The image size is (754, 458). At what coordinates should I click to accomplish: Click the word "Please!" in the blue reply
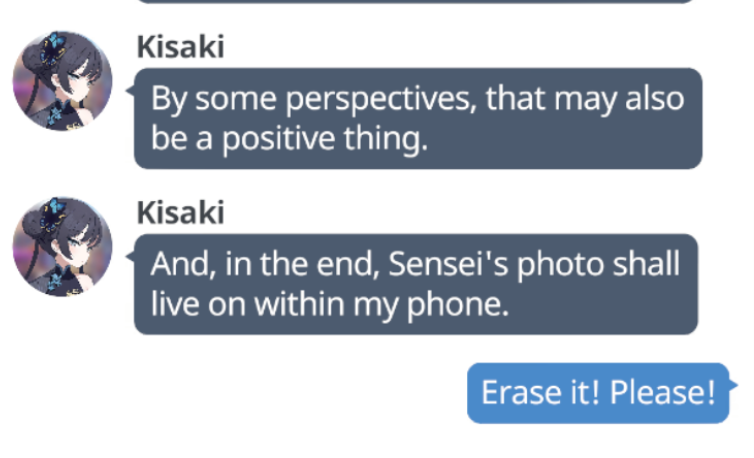click(x=663, y=393)
